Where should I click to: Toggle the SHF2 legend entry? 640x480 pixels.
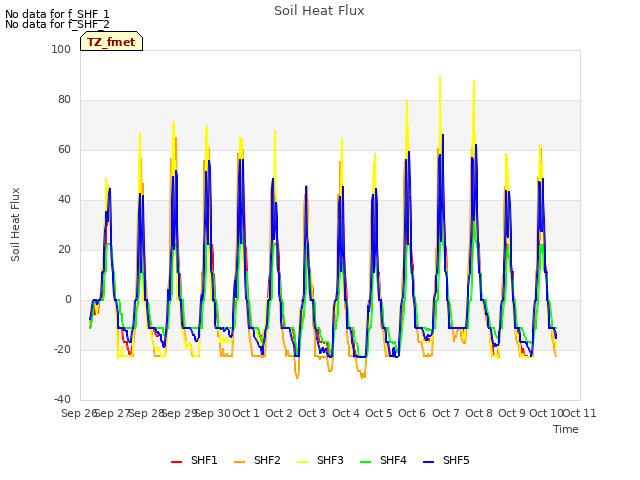257,460
